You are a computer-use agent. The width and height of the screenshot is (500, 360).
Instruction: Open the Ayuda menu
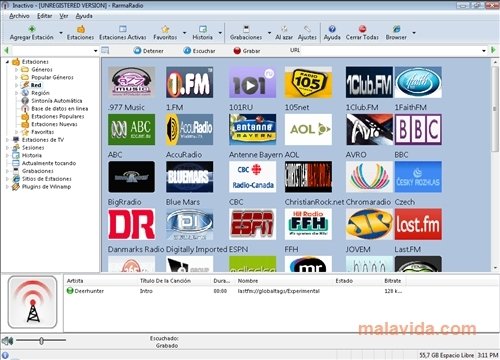click(x=84, y=16)
